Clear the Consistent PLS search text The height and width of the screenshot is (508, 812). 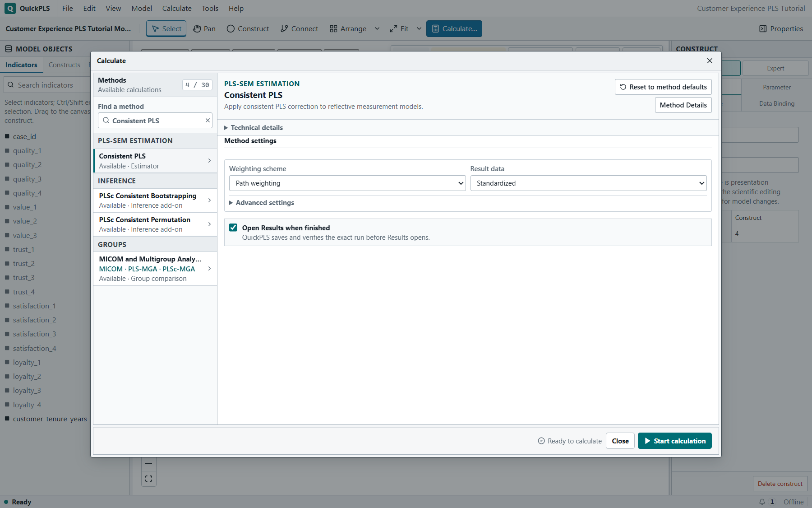pyautogui.click(x=208, y=121)
